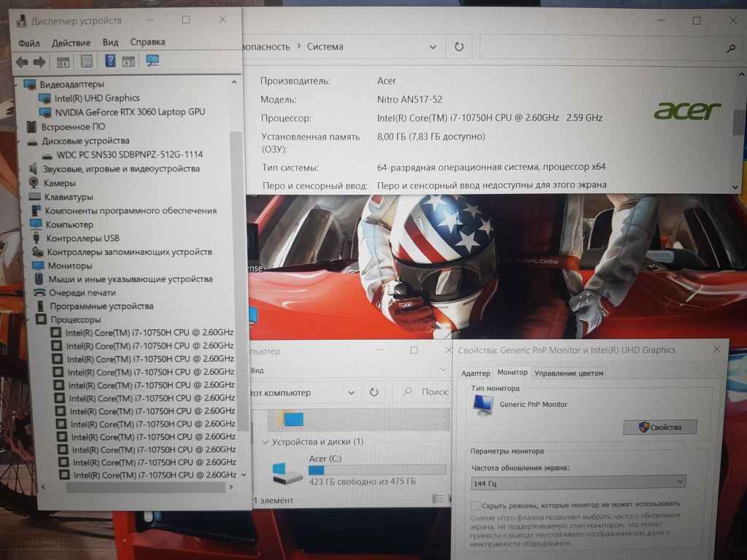The height and width of the screenshot is (560, 747).
Task: Click the refresh icon in system address bar
Action: (459, 47)
